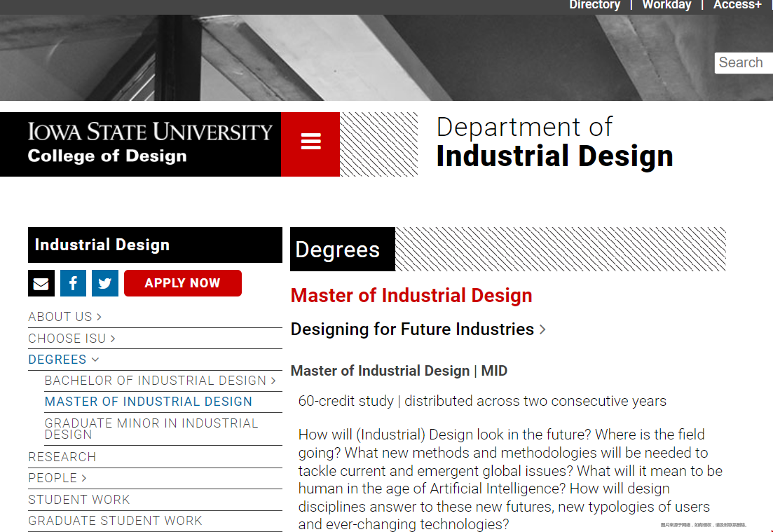Open the Access+ link

737,5
